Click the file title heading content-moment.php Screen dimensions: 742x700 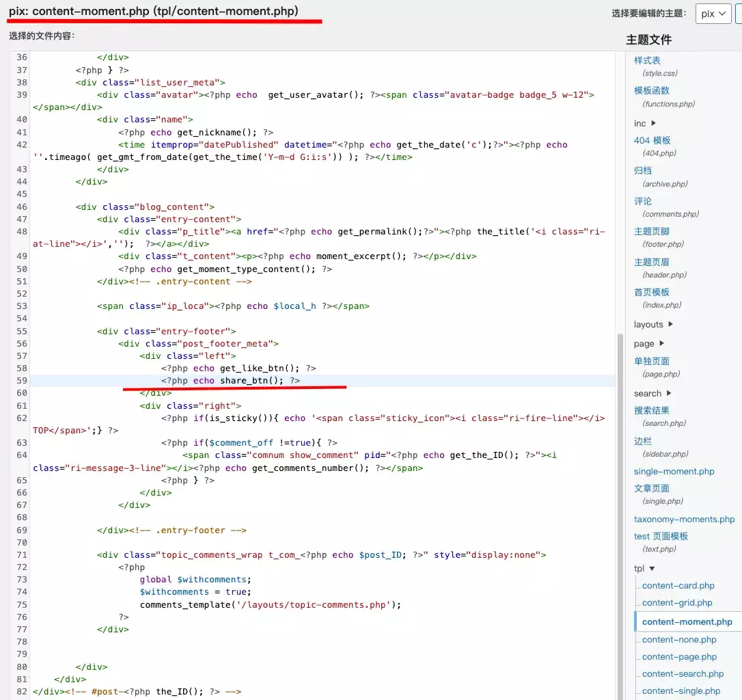click(x=153, y=11)
